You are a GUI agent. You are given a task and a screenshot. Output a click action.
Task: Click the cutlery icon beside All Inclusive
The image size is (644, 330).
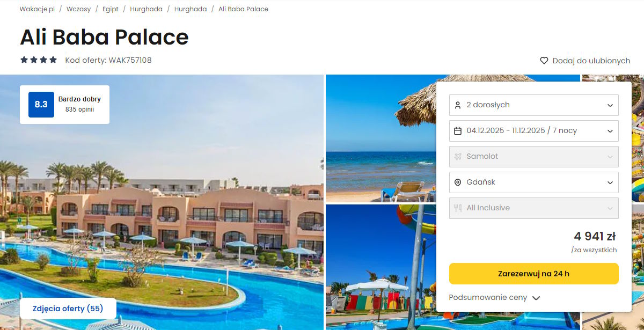[x=458, y=208]
